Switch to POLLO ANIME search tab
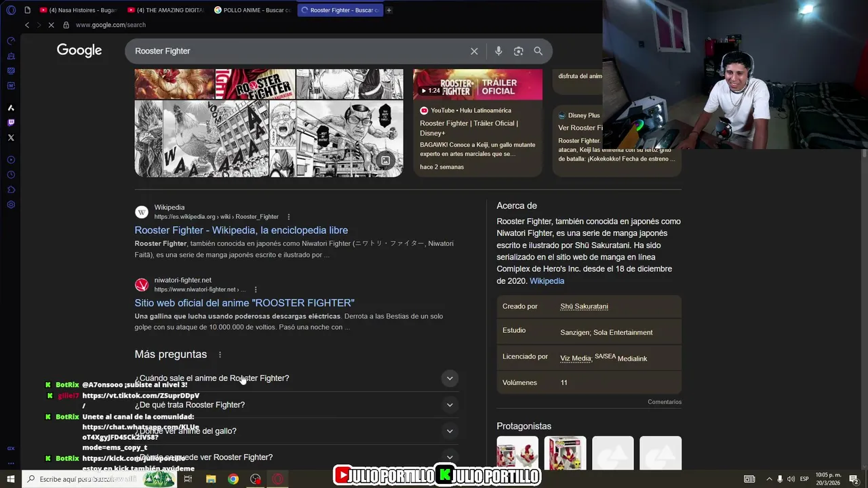868x488 pixels. tap(252, 10)
